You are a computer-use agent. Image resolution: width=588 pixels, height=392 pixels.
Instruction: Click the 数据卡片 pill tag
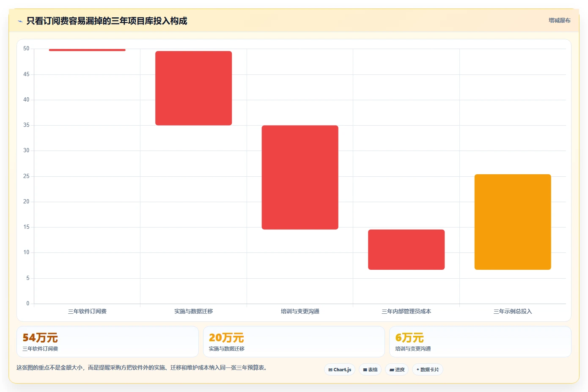[x=428, y=370]
